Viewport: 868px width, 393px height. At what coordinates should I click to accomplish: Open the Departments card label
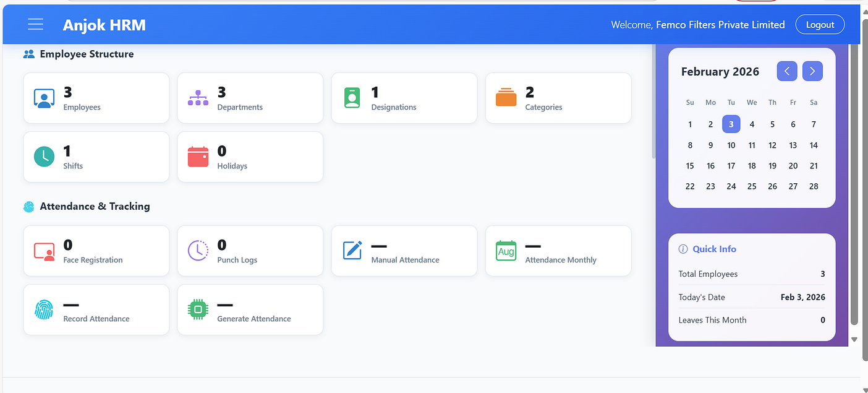[240, 107]
